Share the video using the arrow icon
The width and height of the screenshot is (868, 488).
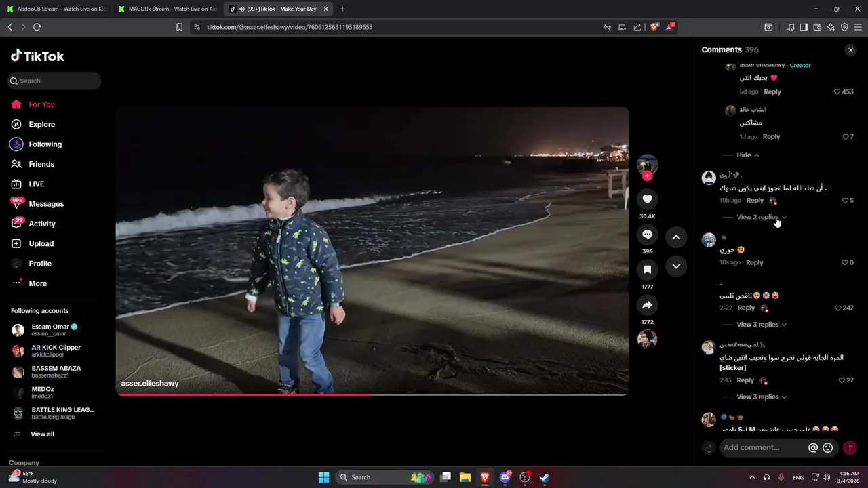click(x=647, y=305)
